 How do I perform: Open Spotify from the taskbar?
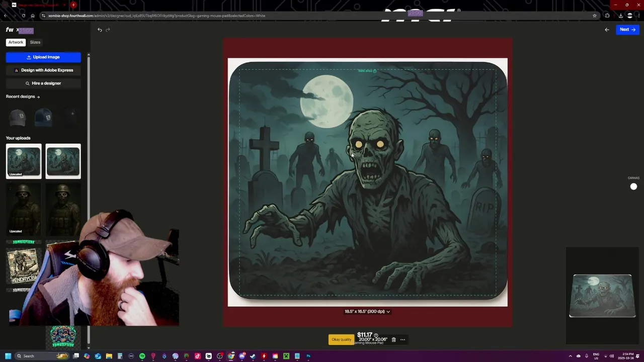(x=142, y=356)
